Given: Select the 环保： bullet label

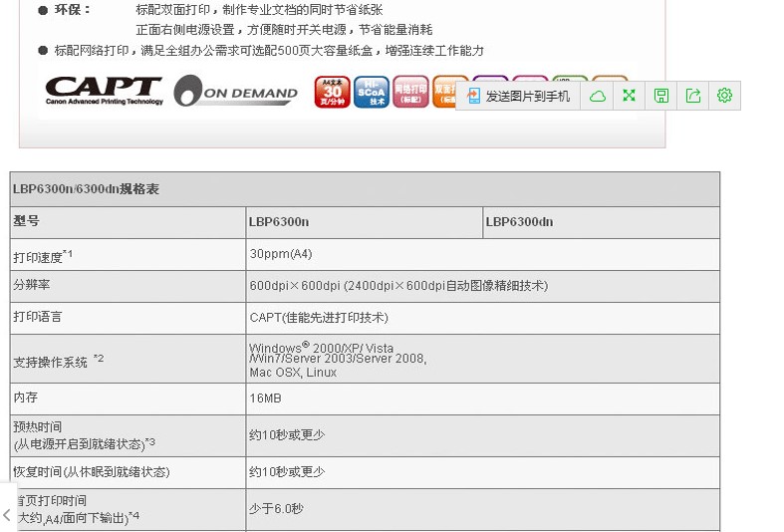Looking at the screenshot, I should click(x=72, y=10).
